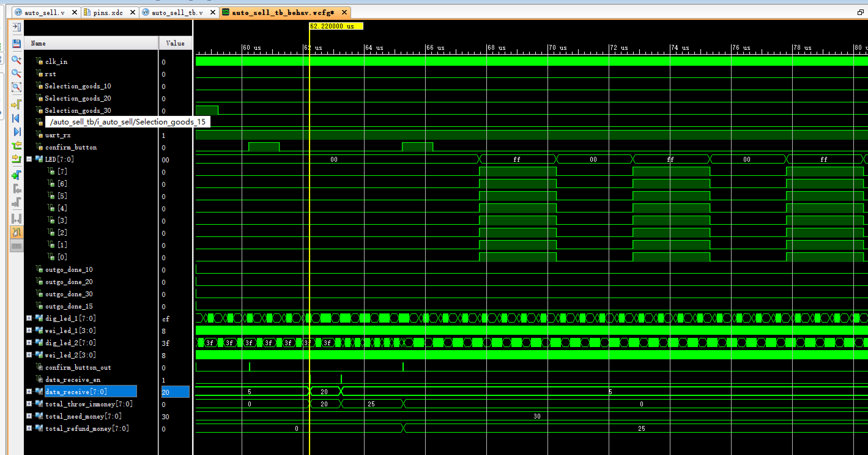Viewport: 868px width, 455px height.
Task: Click the value cf of dig_led_1
Action: (x=165, y=319)
